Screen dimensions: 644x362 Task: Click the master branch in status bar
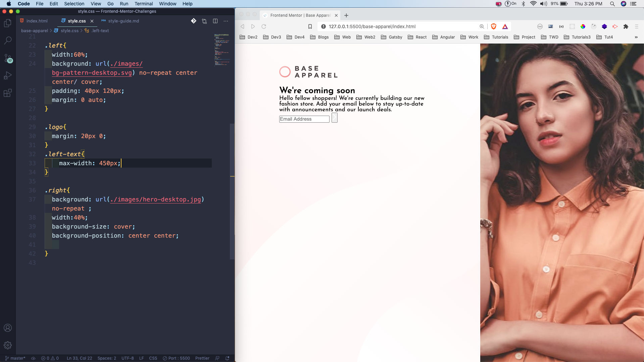click(x=15, y=358)
